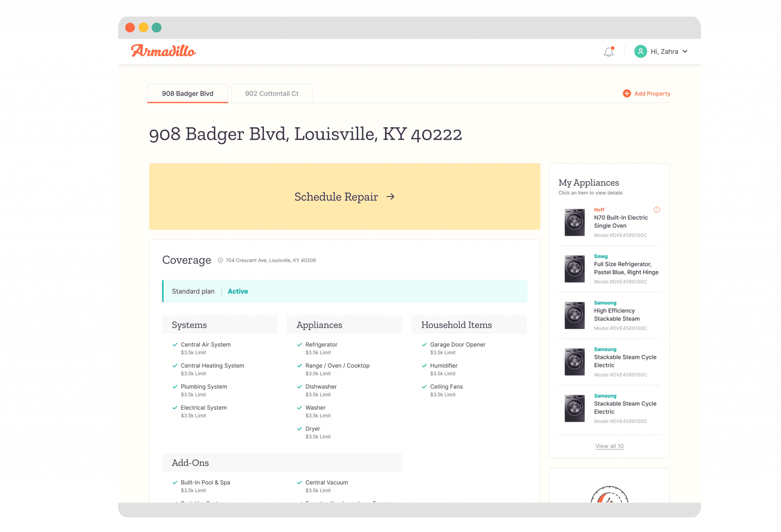The width and height of the screenshot is (781, 532).
Task: Click the warning icon on the Neff oven
Action: [657, 210]
